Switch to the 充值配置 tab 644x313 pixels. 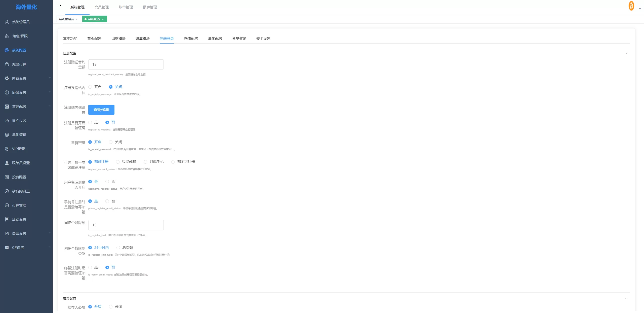pos(191,39)
